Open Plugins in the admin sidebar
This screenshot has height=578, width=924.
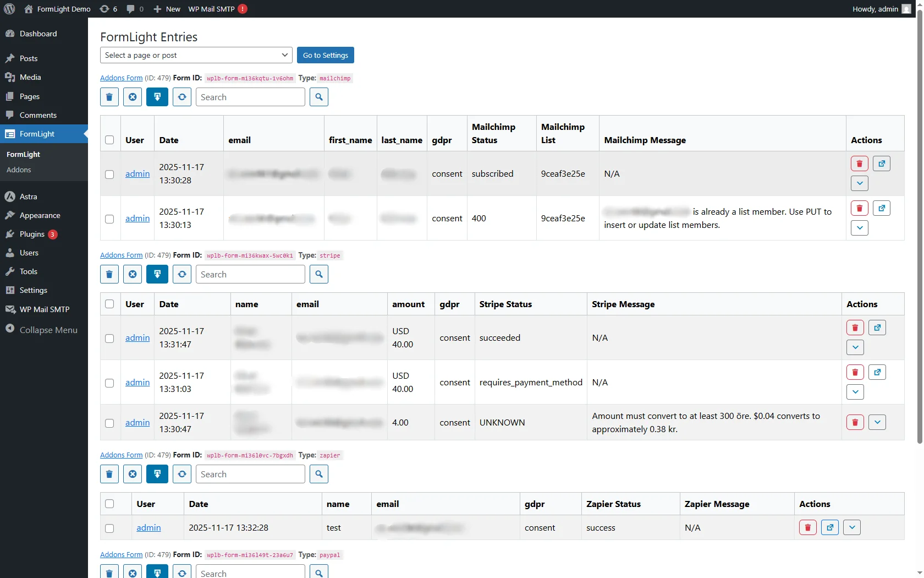pyautogui.click(x=32, y=234)
